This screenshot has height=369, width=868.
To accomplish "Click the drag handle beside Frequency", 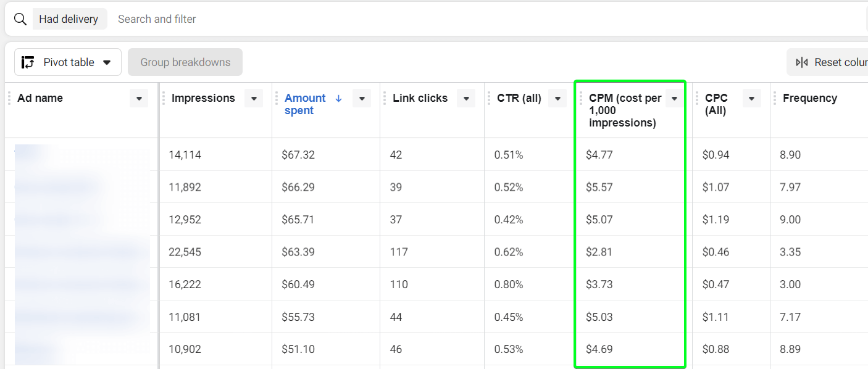I will click(x=775, y=98).
